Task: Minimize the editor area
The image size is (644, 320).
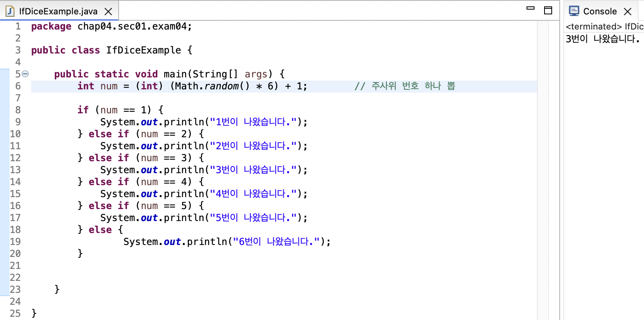Action: click(x=531, y=8)
